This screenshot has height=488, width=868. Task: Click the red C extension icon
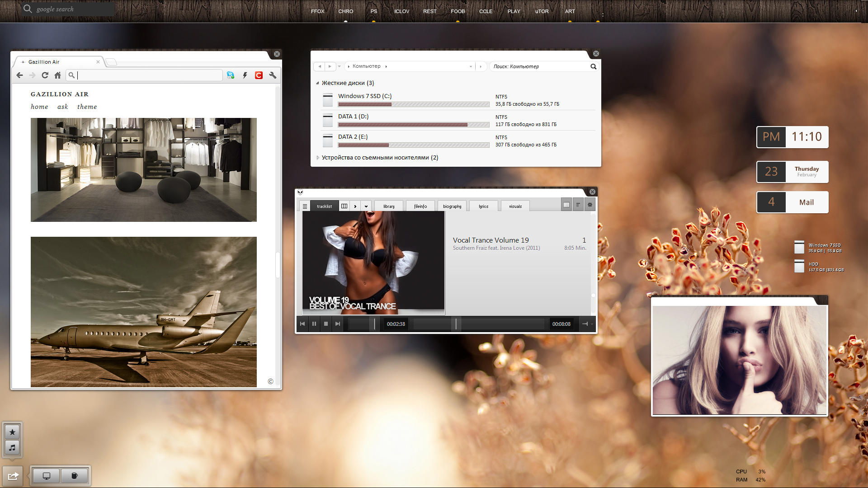click(x=259, y=75)
